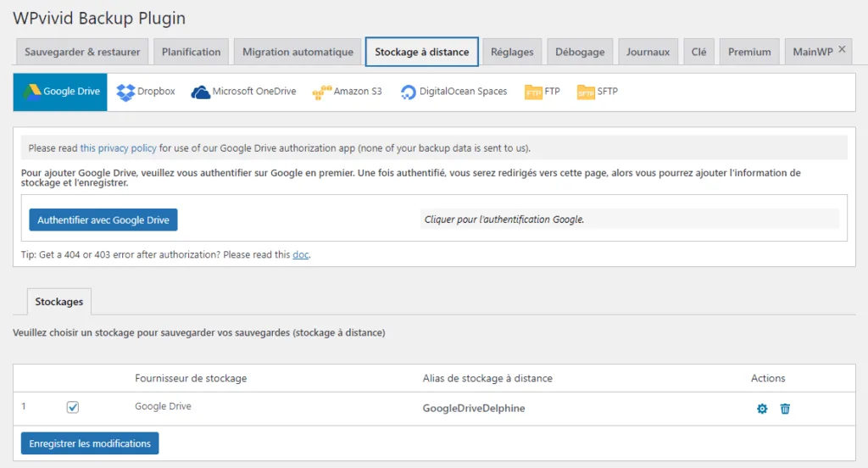Go to the Réglages tab

[x=512, y=52]
